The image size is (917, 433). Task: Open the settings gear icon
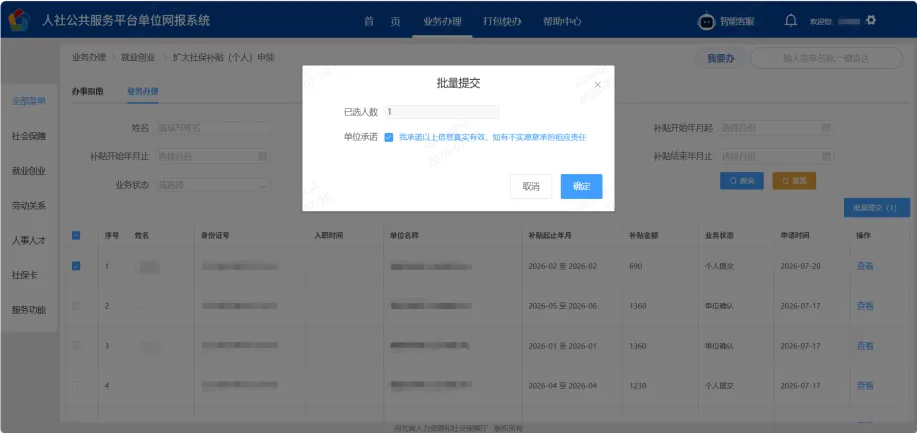[871, 20]
